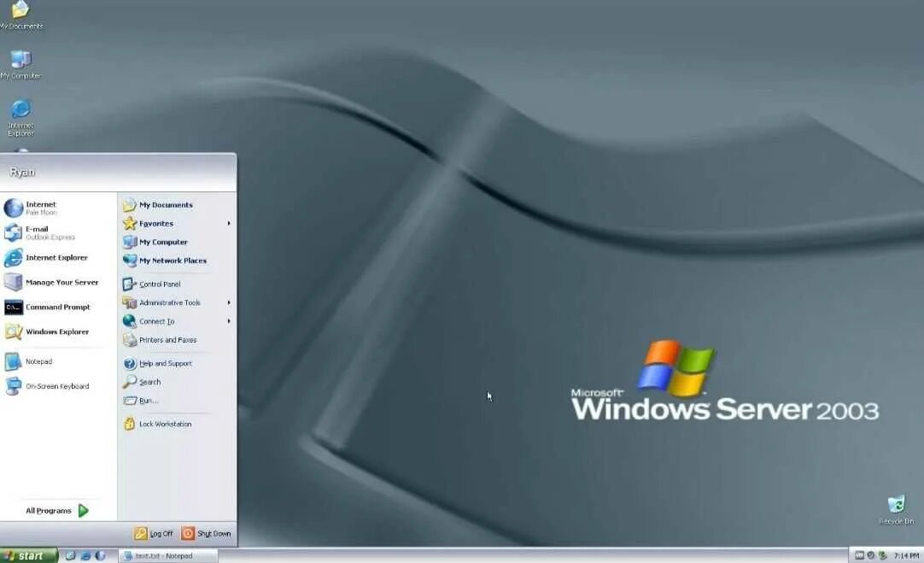Open Windows Explorer from Start menu
This screenshot has width=924, height=563.
click(x=58, y=331)
